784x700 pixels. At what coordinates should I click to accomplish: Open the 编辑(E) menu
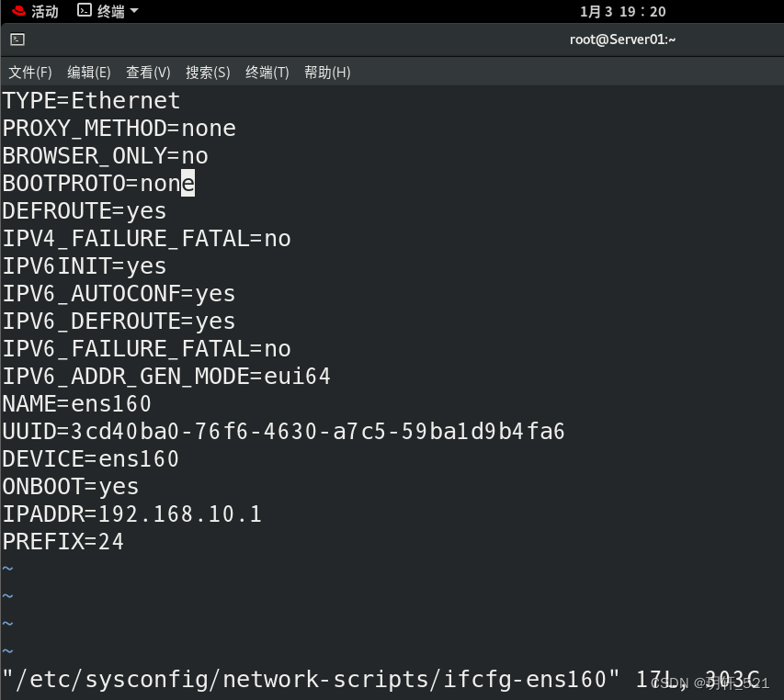[89, 73]
